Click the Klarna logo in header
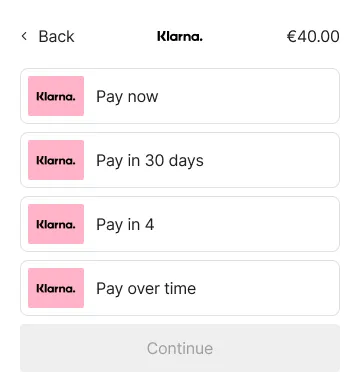360x392 pixels. click(x=180, y=36)
